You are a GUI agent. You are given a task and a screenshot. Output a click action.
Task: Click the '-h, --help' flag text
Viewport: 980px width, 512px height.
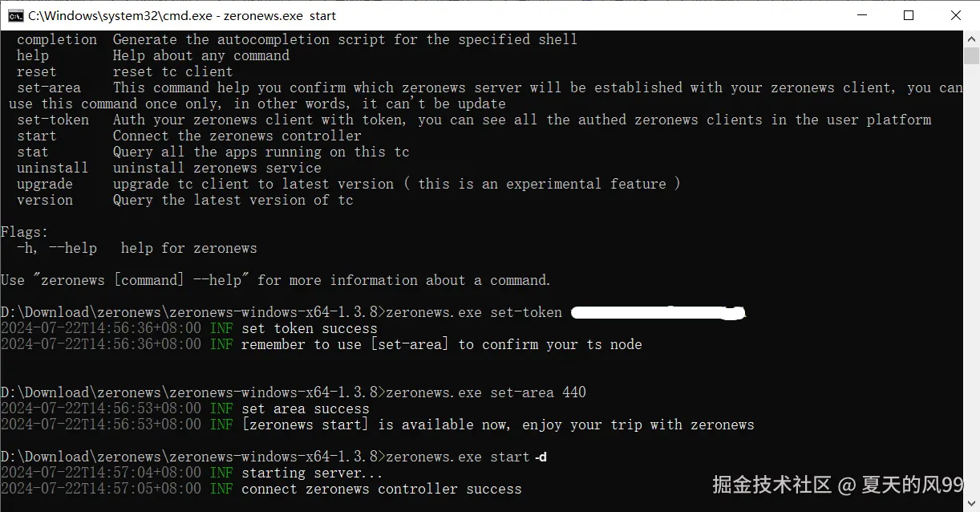[57, 248]
